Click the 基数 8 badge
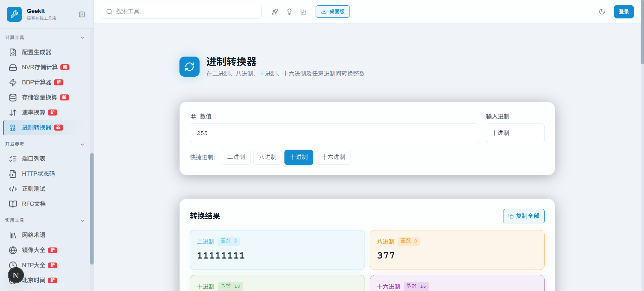Image resolution: width=644 pixels, height=291 pixels. (409, 241)
